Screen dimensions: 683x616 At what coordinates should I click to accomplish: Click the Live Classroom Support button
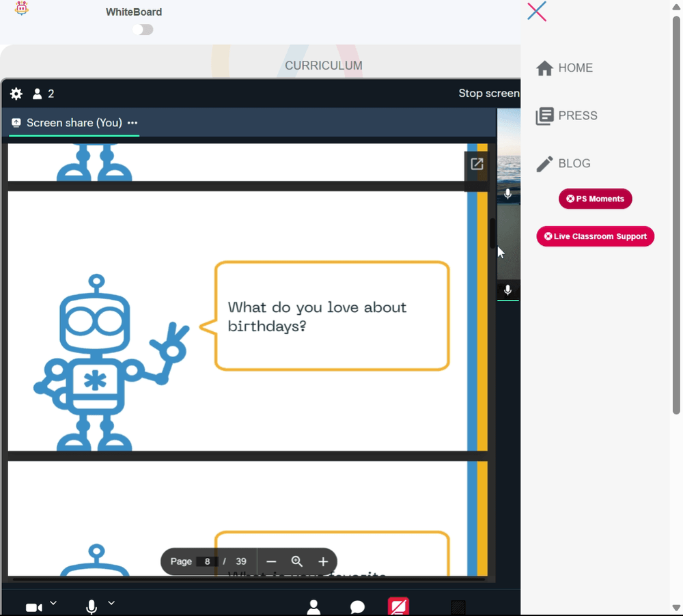[x=595, y=236]
